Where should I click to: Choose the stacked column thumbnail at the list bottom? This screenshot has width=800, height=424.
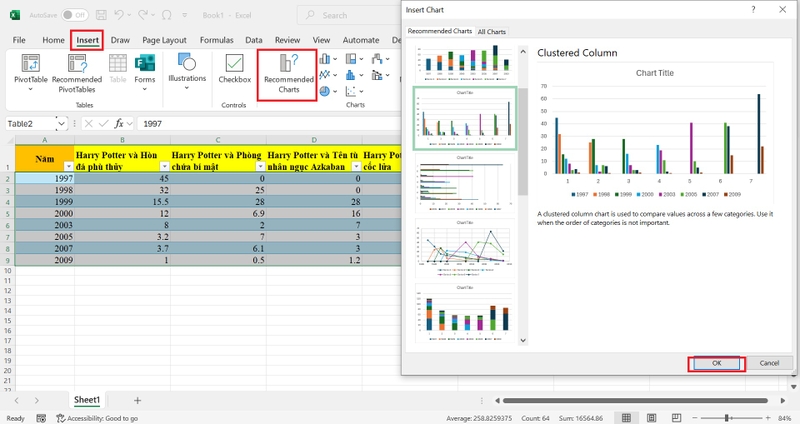[x=464, y=314]
